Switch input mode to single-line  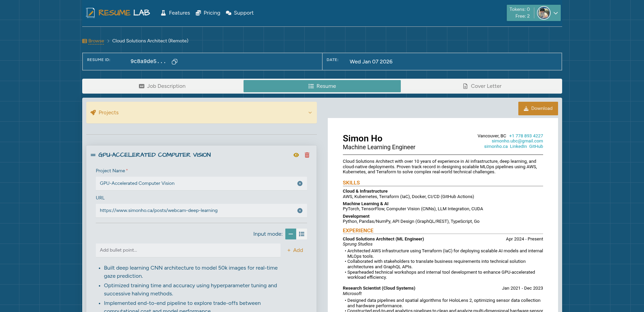(290, 234)
